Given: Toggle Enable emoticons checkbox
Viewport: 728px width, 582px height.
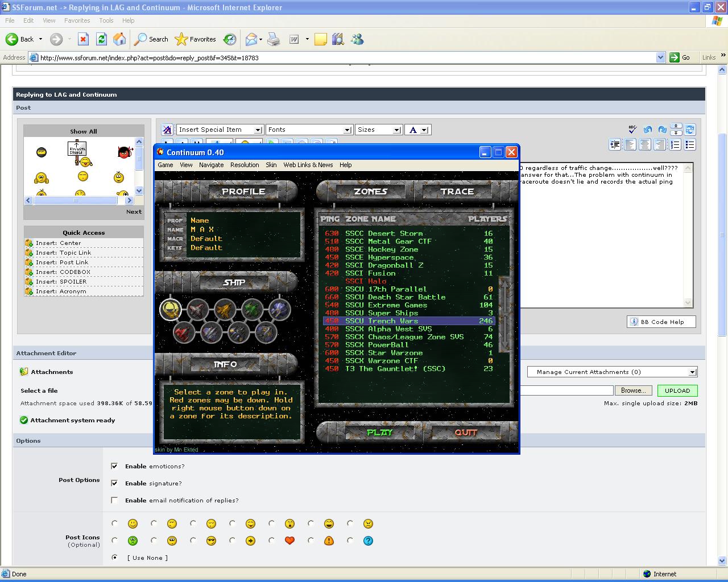Looking at the screenshot, I should [x=115, y=466].
